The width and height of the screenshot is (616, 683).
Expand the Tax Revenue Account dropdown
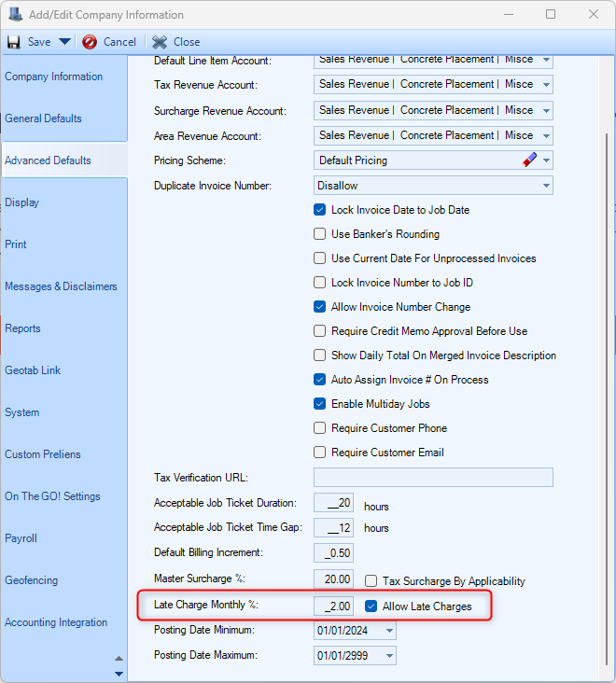tap(546, 85)
